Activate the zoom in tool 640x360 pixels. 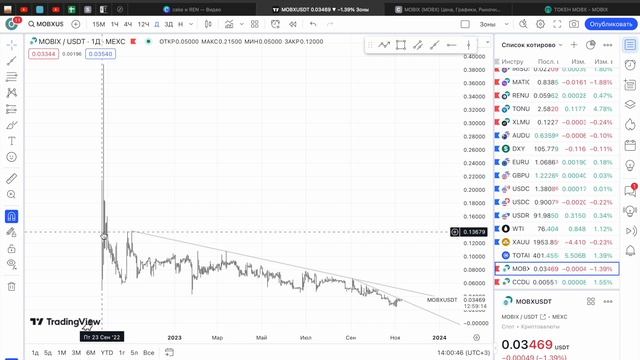point(11,195)
